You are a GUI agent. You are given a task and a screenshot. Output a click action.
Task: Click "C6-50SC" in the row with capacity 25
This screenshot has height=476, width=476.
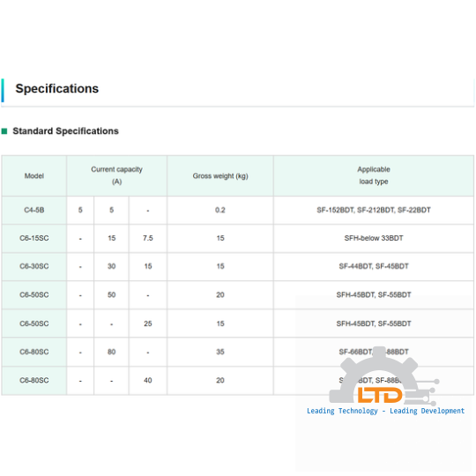(x=34, y=324)
